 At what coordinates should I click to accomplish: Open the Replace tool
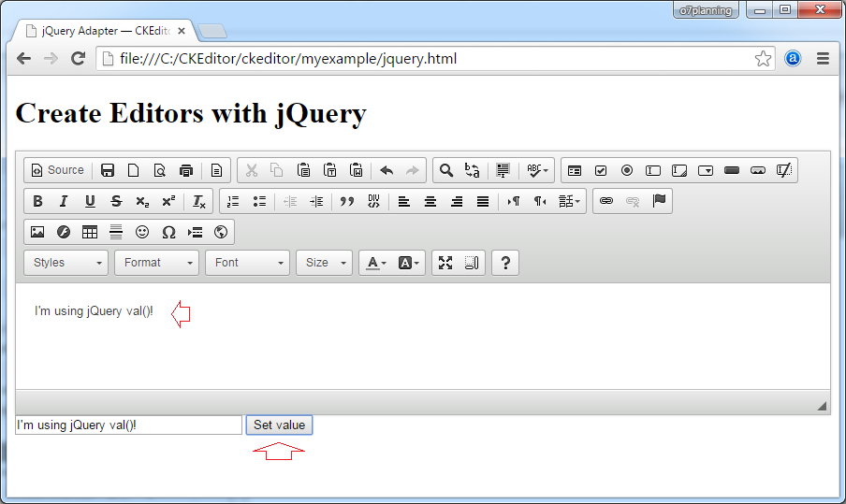[472, 170]
